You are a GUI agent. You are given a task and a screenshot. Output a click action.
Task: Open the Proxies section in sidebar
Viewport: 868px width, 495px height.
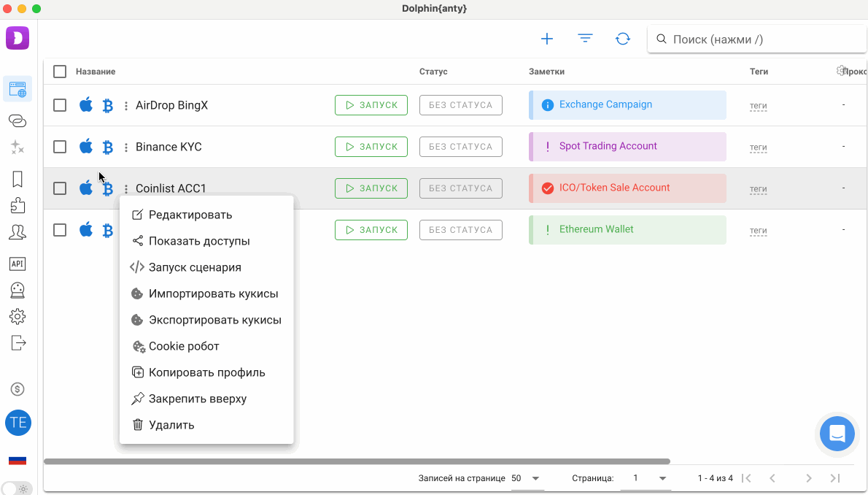[x=18, y=120]
